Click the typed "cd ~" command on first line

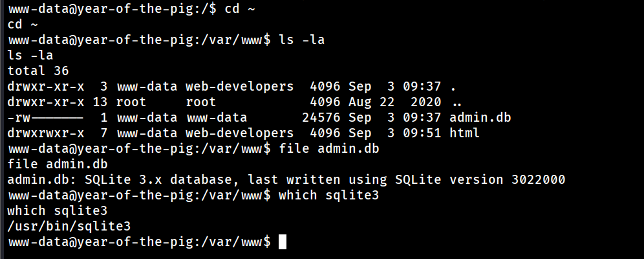click(x=241, y=9)
